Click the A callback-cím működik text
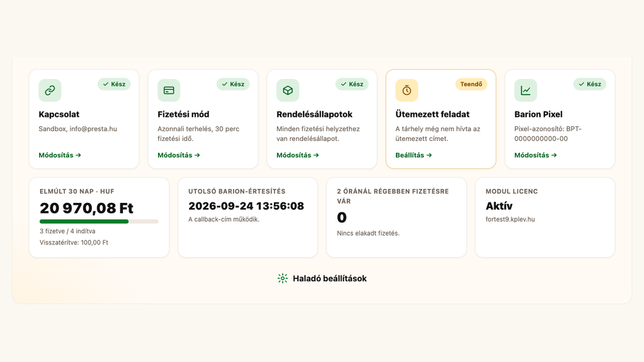Image resolution: width=644 pixels, height=362 pixels. tap(224, 219)
